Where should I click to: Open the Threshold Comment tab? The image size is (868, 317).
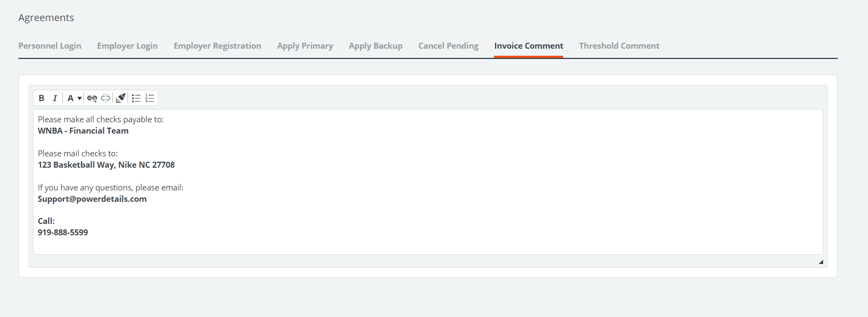click(619, 46)
